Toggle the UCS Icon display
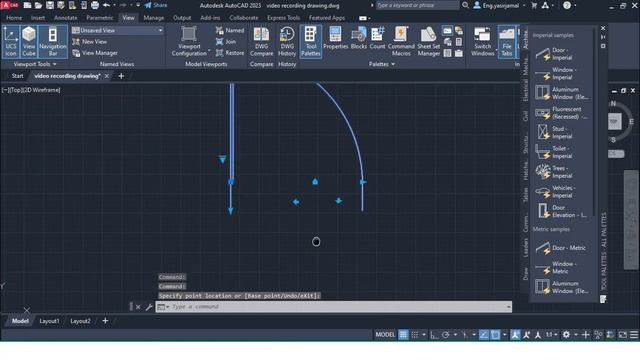The width and height of the screenshot is (640, 360). pyautogui.click(x=11, y=41)
